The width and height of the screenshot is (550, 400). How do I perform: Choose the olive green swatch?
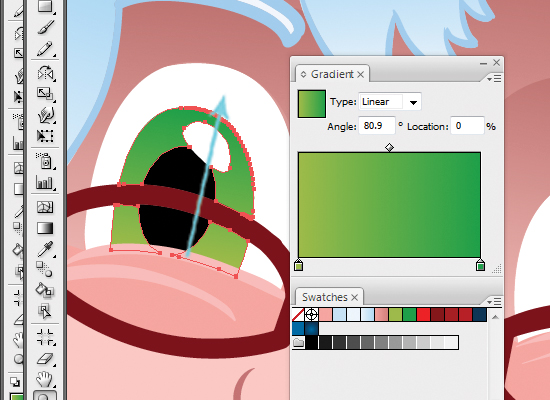pyautogui.click(x=396, y=315)
